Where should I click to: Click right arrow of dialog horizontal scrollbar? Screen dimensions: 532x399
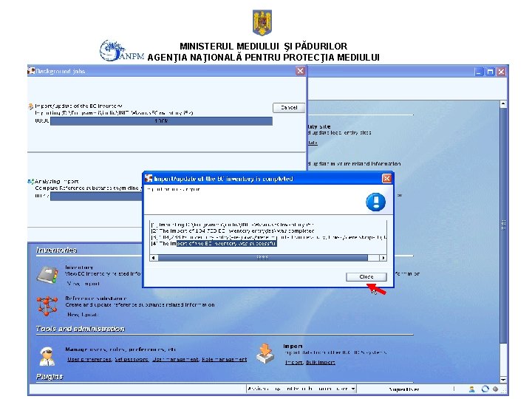(383, 258)
